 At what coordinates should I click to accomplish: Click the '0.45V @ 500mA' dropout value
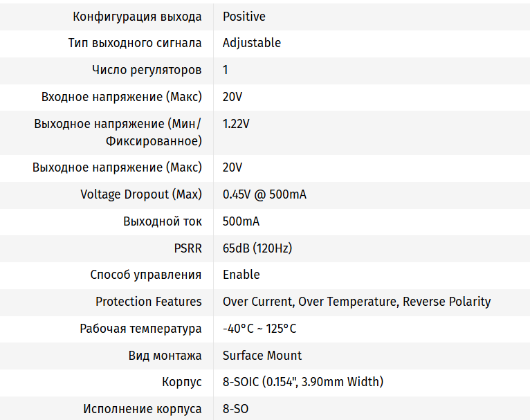[x=264, y=194]
